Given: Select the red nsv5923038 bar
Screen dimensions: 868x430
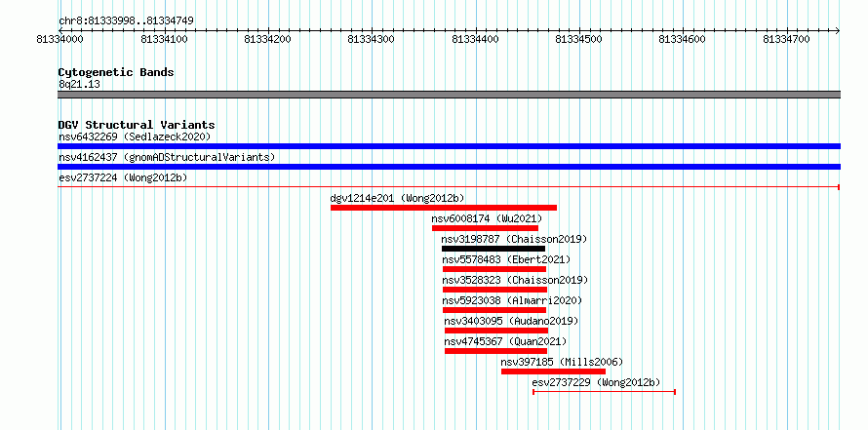Looking at the screenshot, I should point(494,310).
